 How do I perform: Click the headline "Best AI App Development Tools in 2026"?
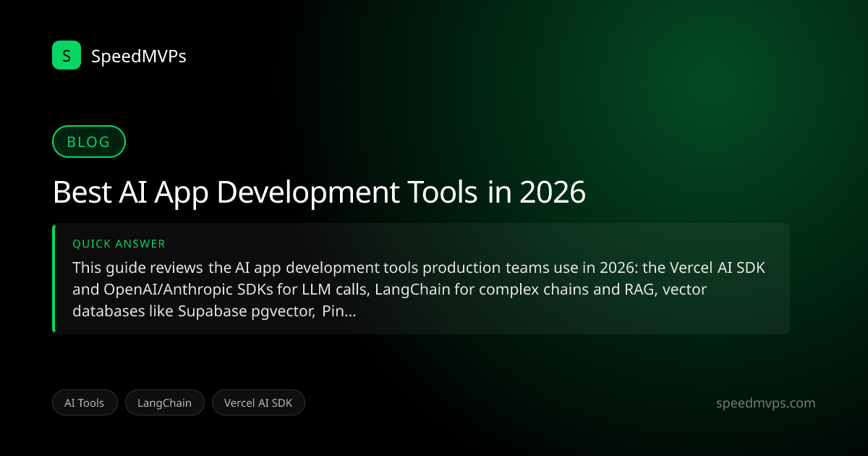tap(319, 193)
